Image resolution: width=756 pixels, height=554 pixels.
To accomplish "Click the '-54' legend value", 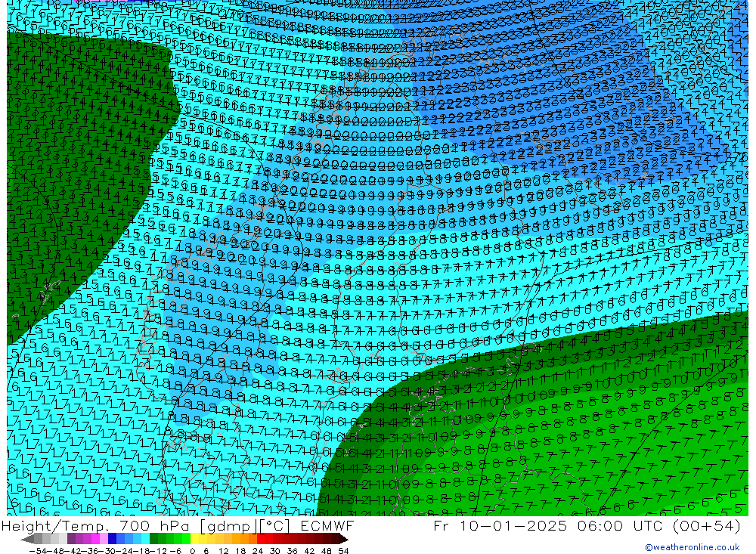I will [x=38, y=551].
